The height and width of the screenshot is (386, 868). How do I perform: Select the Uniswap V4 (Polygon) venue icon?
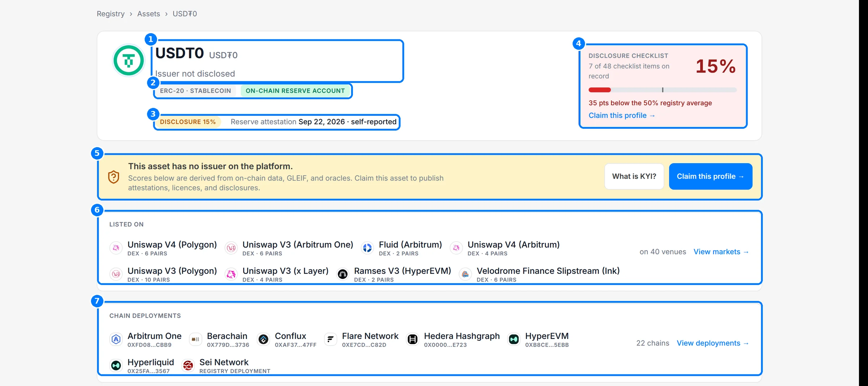[x=116, y=248]
